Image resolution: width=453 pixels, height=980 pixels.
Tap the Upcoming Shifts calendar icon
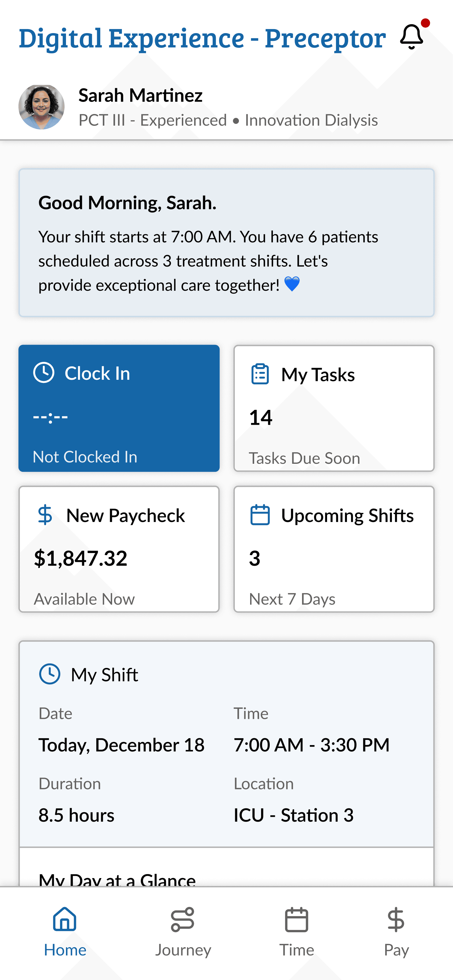click(x=260, y=515)
